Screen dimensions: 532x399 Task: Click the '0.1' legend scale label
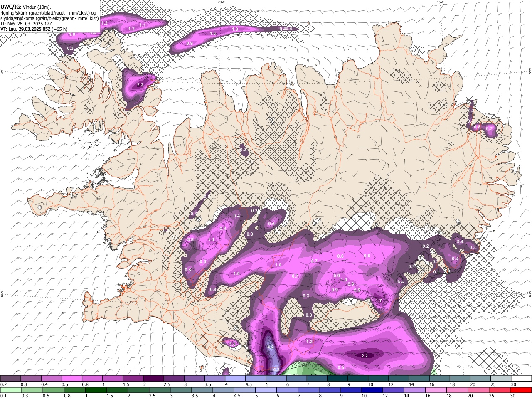3,396
